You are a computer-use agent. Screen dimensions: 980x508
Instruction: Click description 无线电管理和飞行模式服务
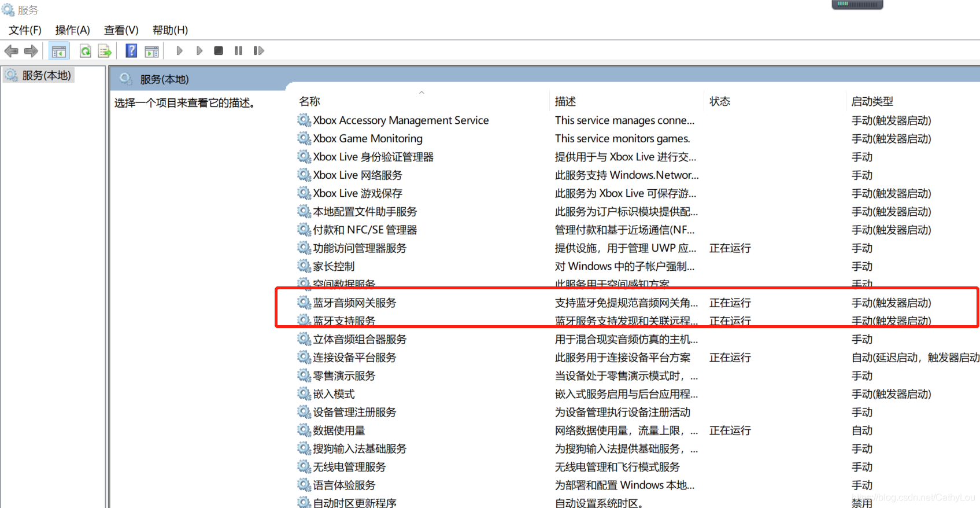[x=617, y=467]
